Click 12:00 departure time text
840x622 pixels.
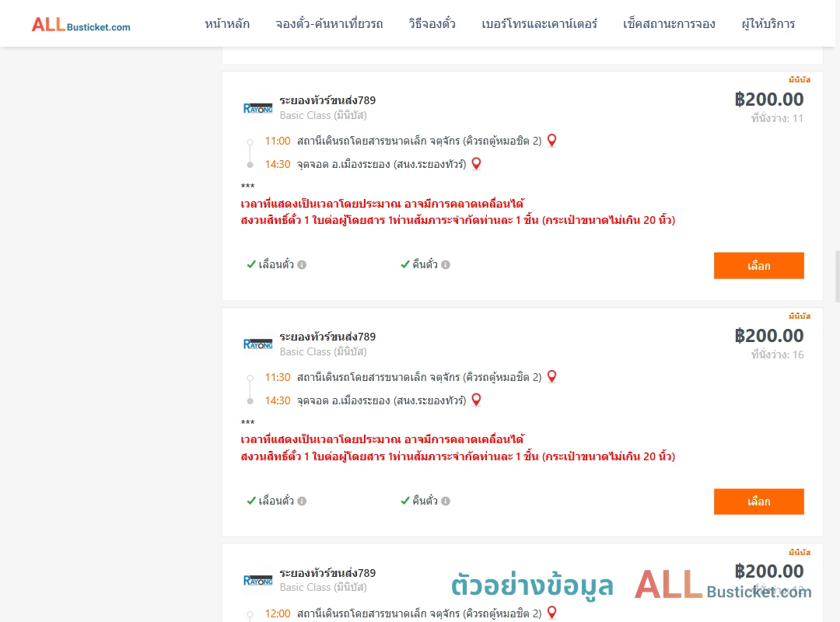coord(278,613)
